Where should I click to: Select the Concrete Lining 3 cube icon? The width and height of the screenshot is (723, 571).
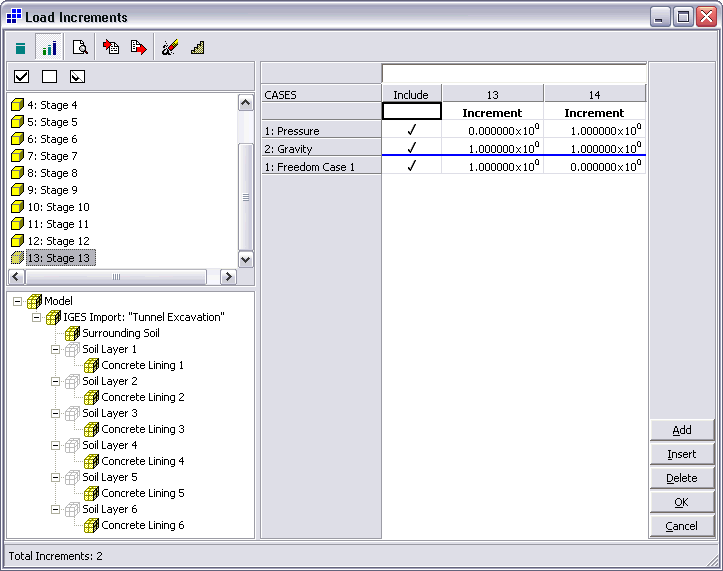91,429
